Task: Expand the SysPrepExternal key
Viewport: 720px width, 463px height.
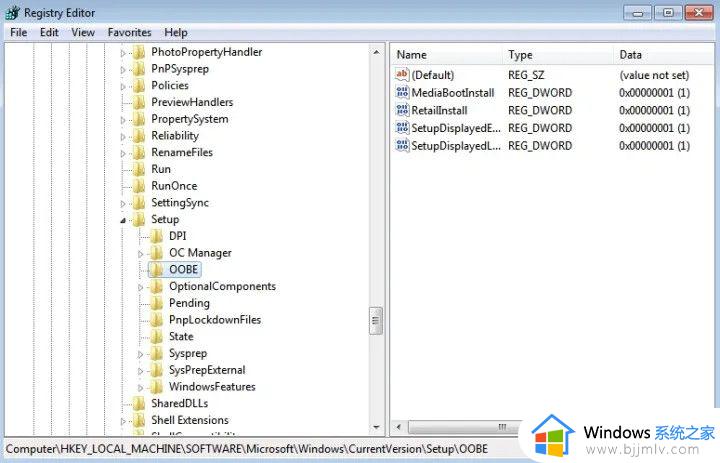Action: click(x=141, y=371)
